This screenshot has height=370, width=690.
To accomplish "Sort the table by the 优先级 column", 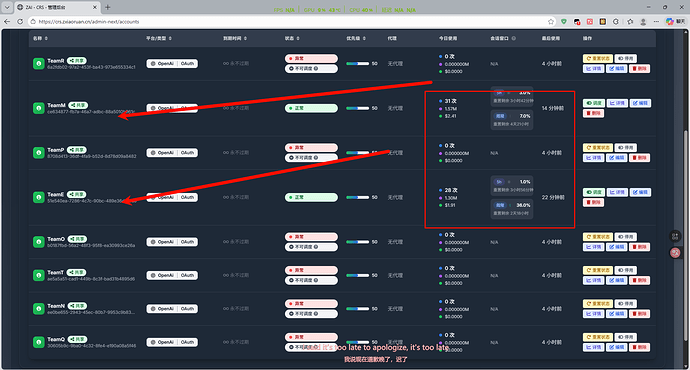I will click(x=356, y=38).
